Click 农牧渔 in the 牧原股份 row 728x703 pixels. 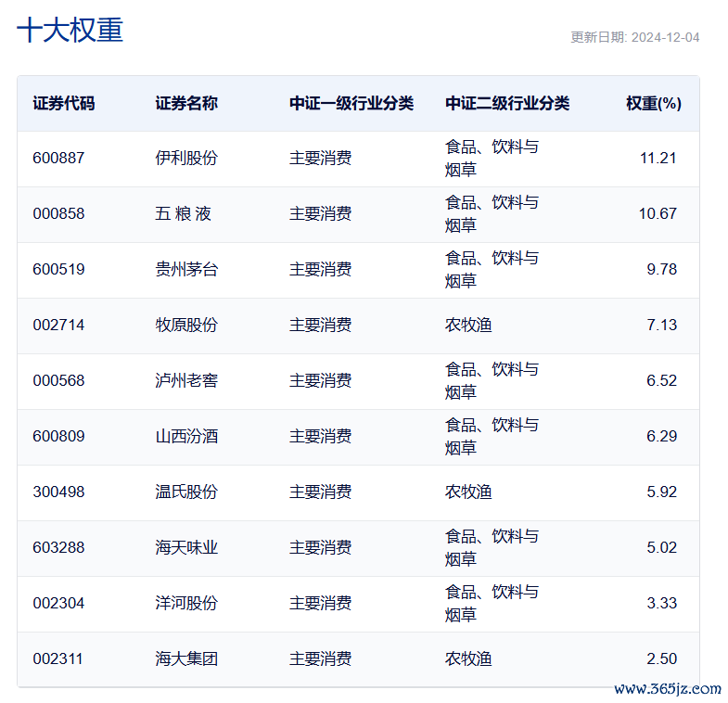[468, 325]
